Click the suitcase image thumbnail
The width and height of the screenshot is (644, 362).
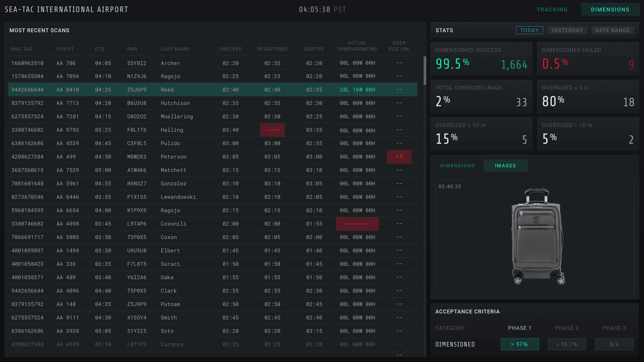537,236
